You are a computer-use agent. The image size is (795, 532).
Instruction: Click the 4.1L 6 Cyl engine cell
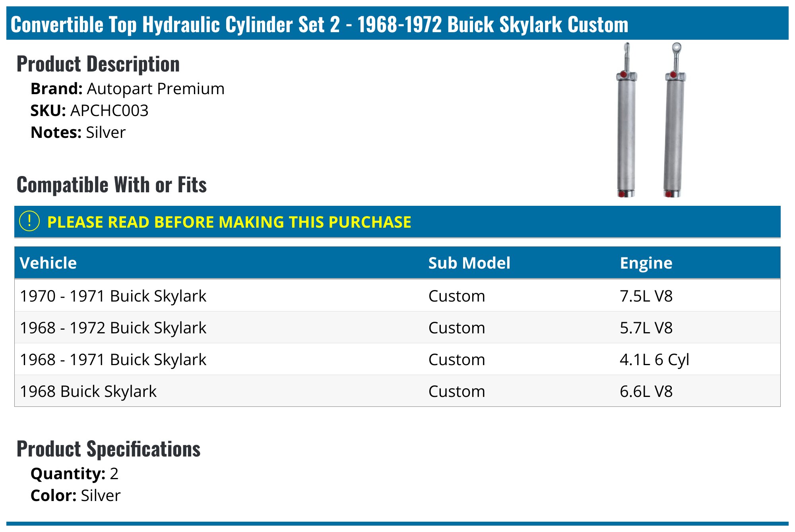pyautogui.click(x=654, y=360)
